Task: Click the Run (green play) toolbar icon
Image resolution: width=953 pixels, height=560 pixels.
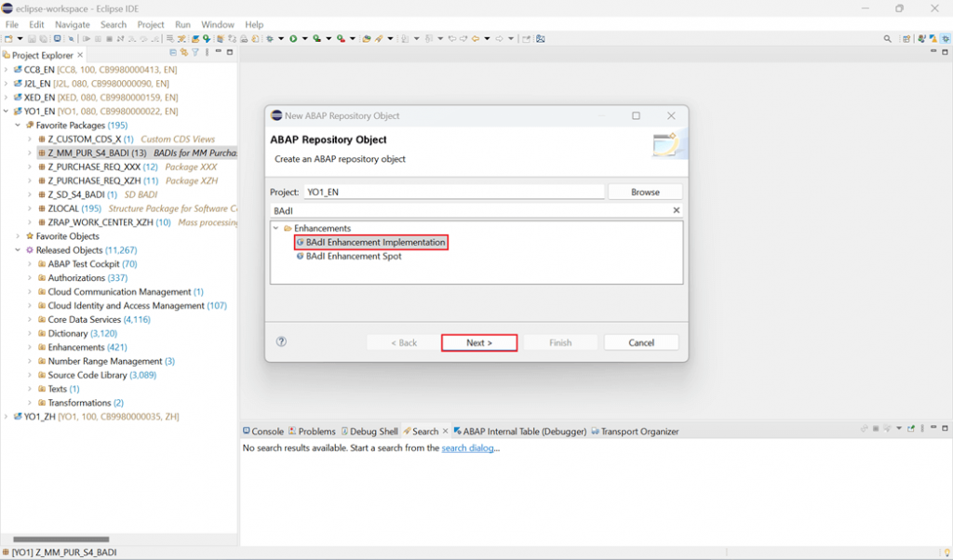Action: coord(293,39)
